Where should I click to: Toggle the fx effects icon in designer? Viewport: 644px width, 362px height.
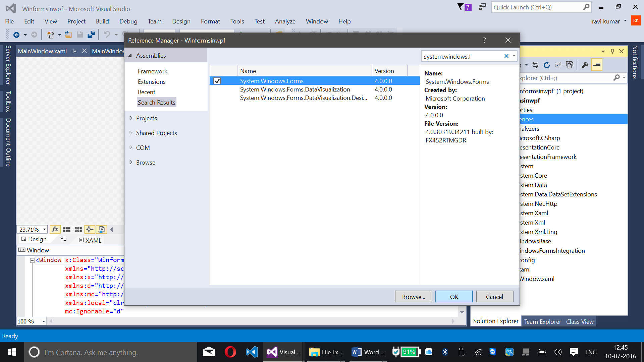(55, 229)
